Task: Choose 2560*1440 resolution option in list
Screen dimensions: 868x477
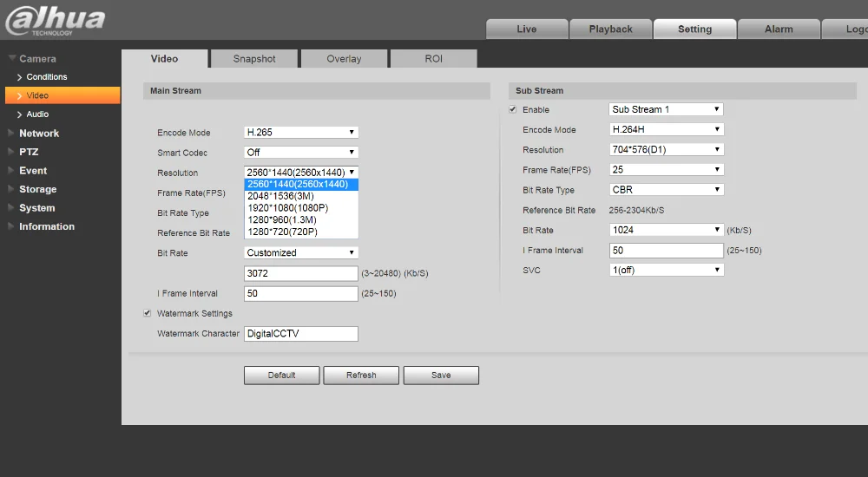Action: [301, 184]
